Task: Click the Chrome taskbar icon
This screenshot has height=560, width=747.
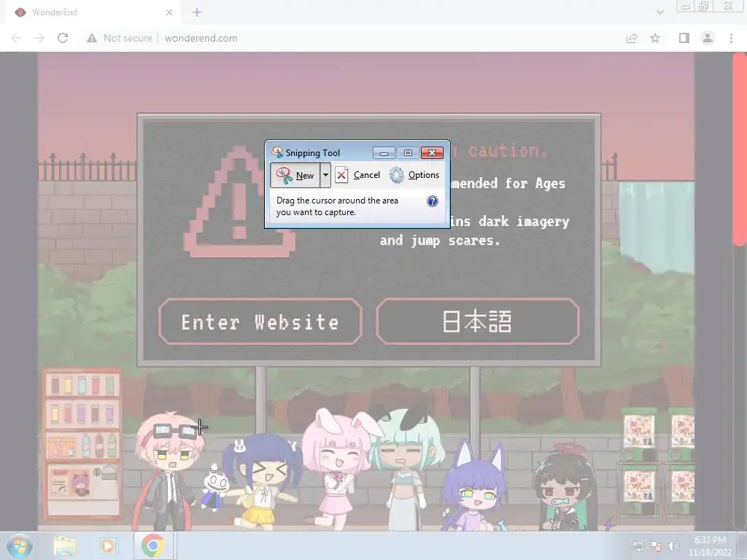Action: (153, 546)
